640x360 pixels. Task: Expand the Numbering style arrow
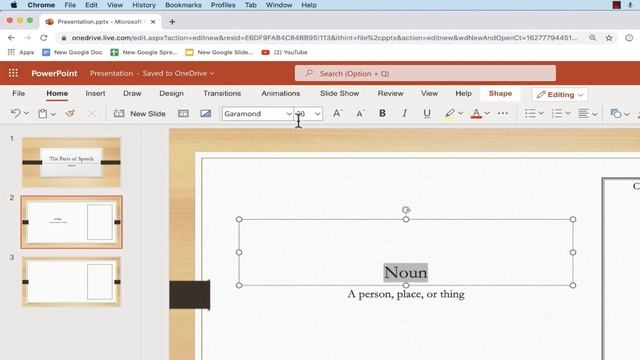click(568, 113)
